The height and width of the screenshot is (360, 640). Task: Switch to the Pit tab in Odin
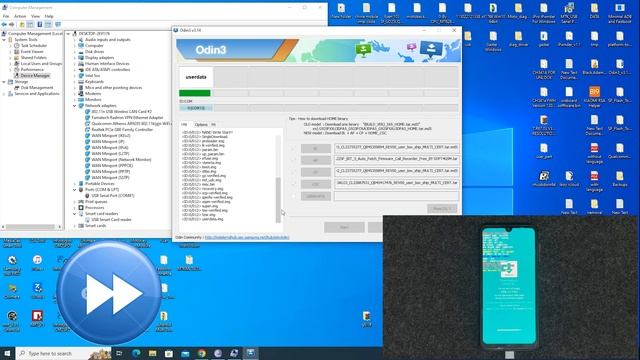click(x=213, y=124)
